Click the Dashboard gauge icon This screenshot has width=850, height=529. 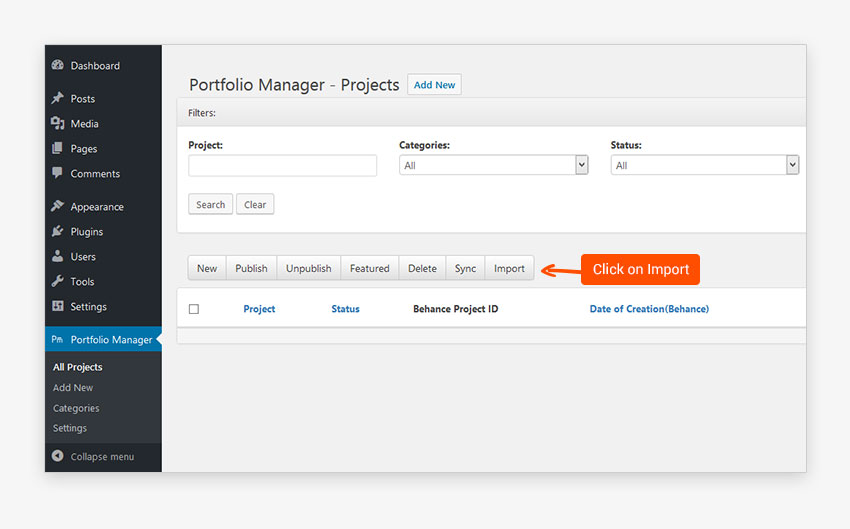coord(57,66)
